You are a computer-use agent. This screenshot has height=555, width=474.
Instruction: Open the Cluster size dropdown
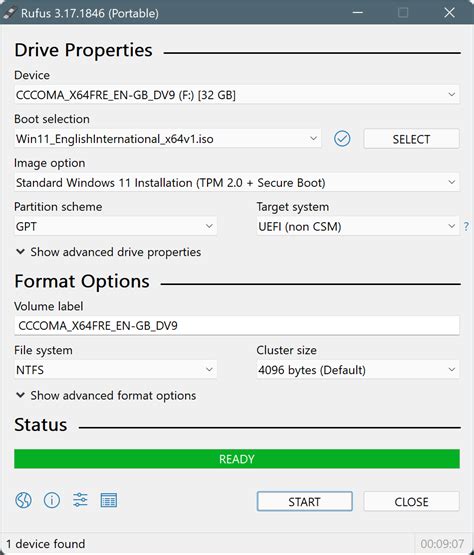coord(358,370)
